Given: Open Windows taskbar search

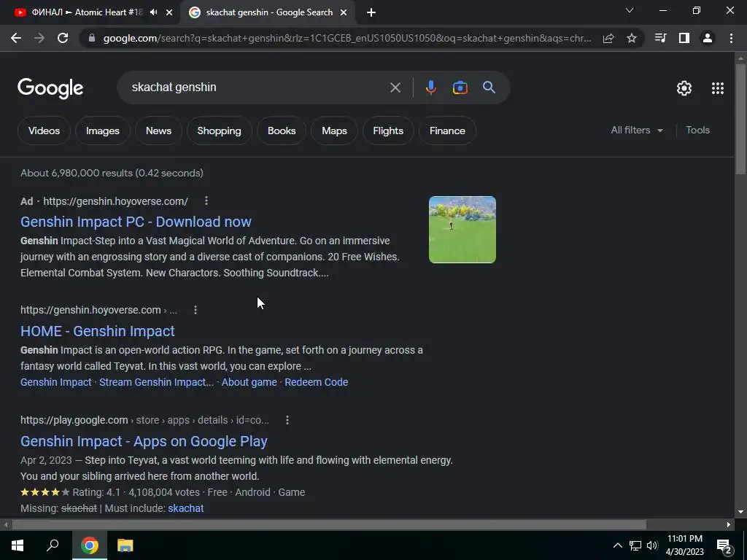Looking at the screenshot, I should click(53, 545).
